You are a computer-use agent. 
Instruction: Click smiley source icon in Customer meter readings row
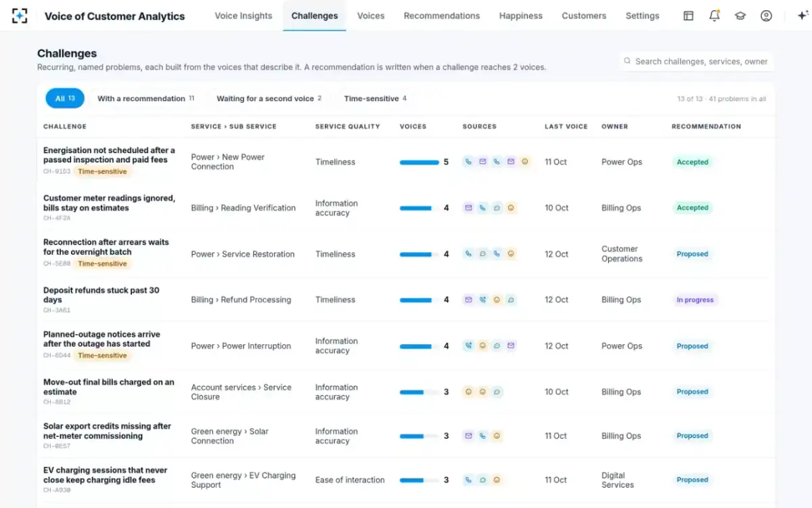511,208
